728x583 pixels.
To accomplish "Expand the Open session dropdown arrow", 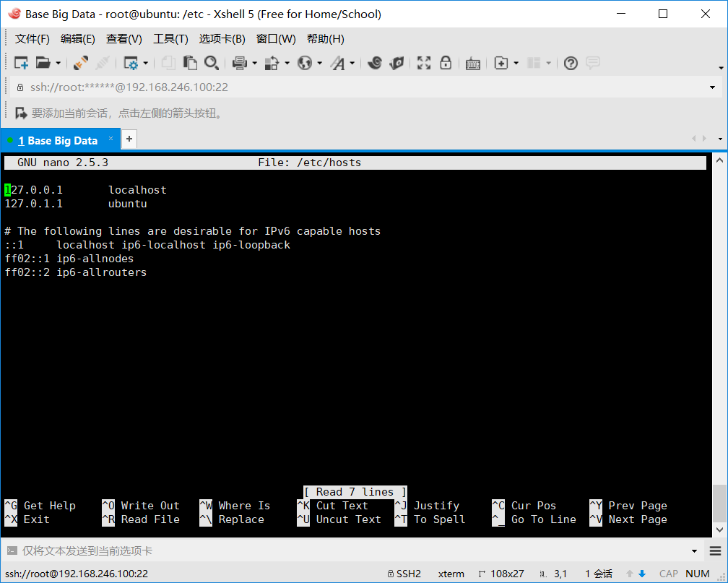I will (58, 63).
